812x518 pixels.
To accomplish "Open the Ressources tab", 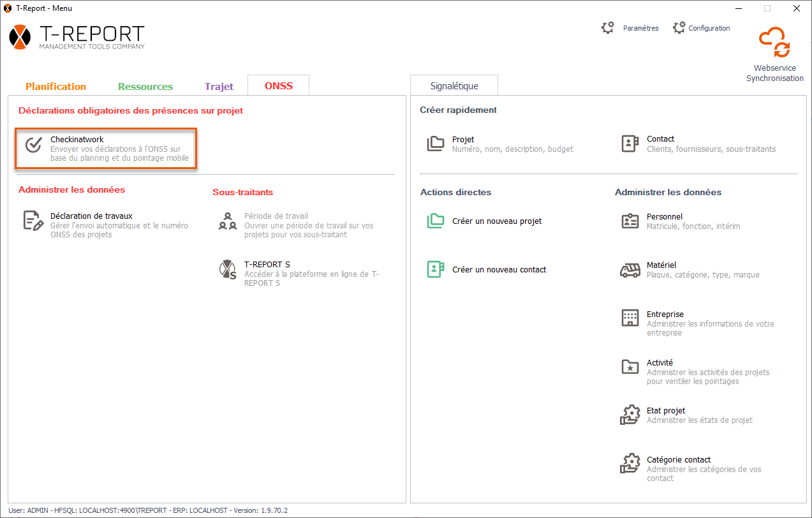I will tap(145, 87).
